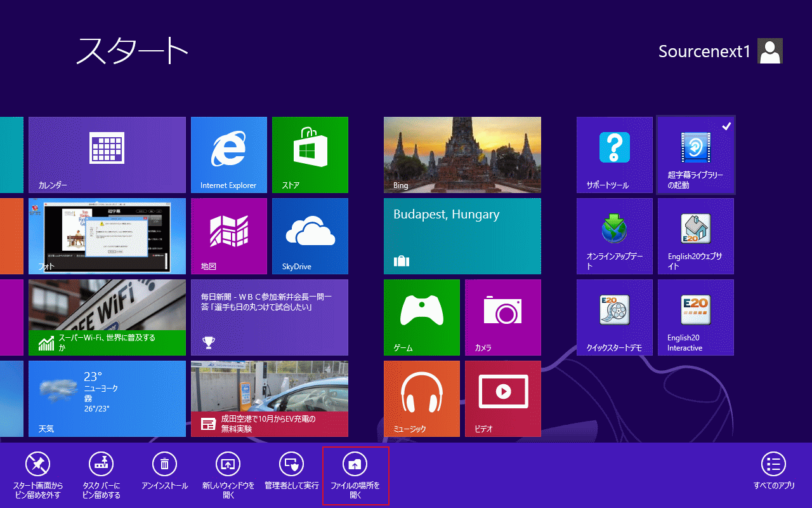The height and width of the screenshot is (508, 812).
Task: Deselect the checked 超字幕ライブラリーの起動 tile
Action: (x=696, y=155)
